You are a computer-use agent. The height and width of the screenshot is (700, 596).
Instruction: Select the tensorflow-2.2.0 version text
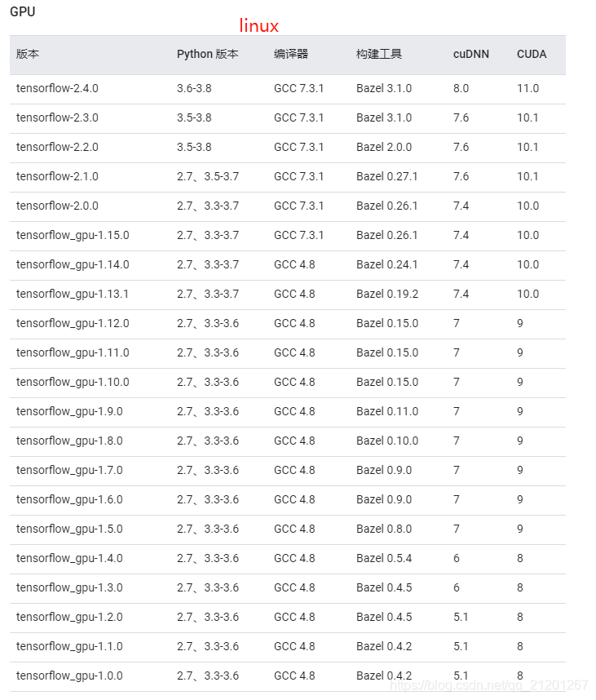57,148
